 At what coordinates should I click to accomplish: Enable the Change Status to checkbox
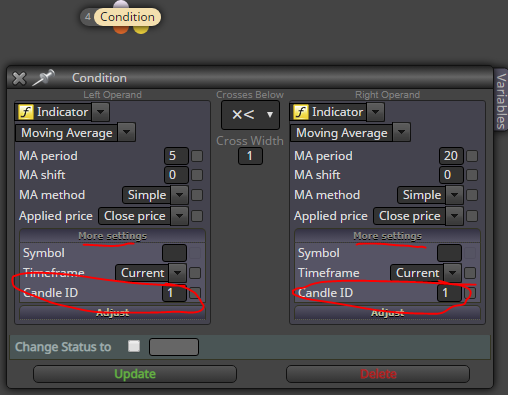[x=134, y=346]
